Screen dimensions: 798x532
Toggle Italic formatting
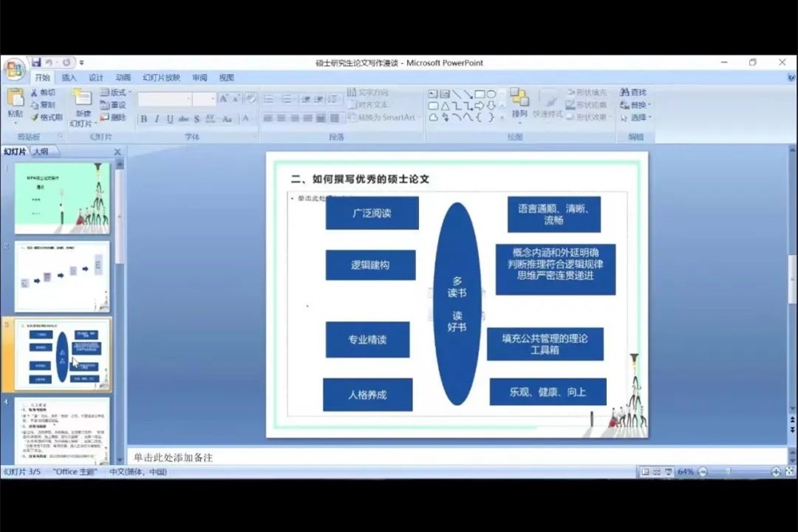point(157,119)
